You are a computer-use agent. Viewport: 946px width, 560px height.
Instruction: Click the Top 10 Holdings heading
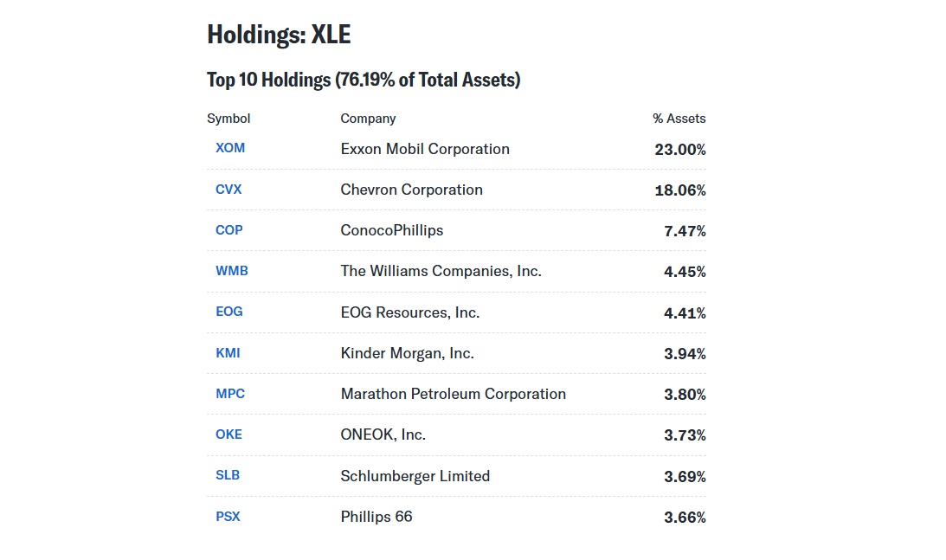tap(363, 80)
